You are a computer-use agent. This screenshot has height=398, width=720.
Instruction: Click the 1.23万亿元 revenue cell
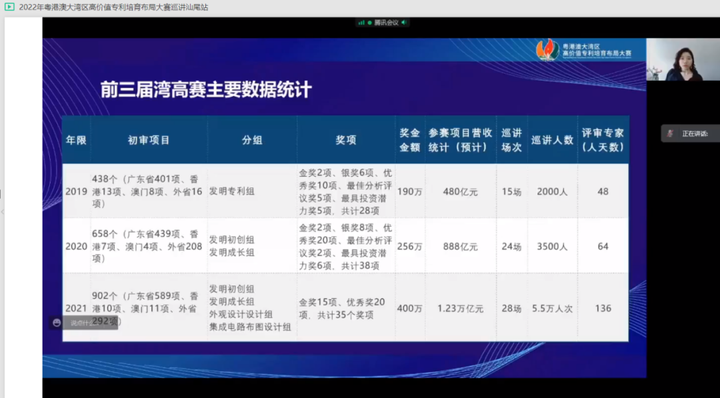[x=461, y=308]
